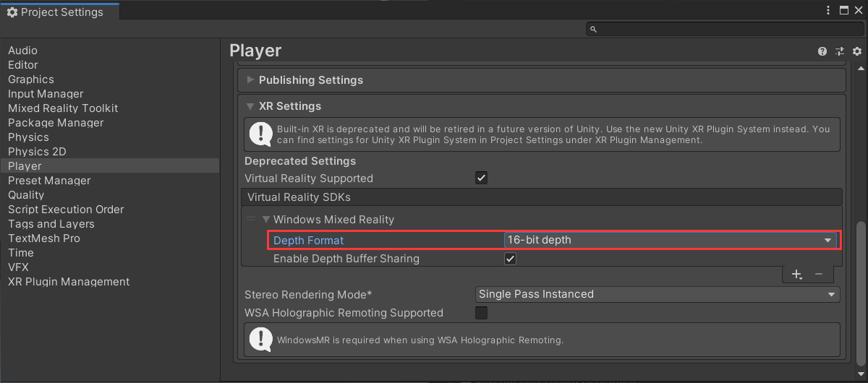Image resolution: width=868 pixels, height=383 pixels.
Task: Click the vertical scrollbar in Player panel
Action: 861,289
